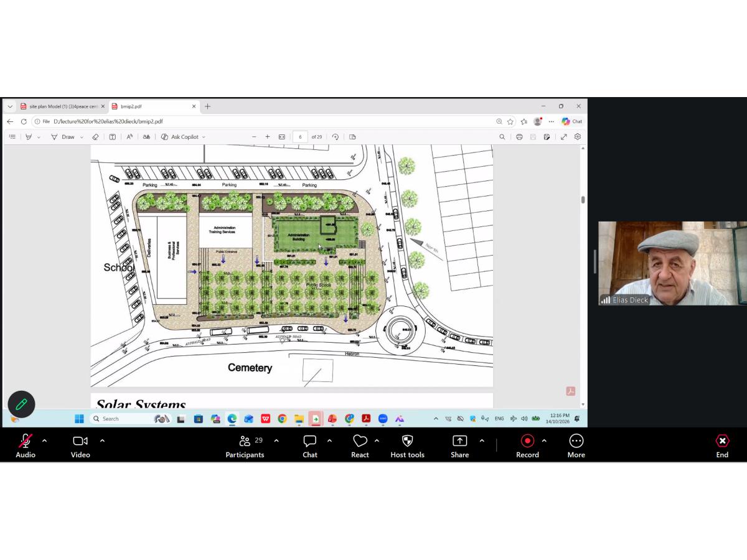Image resolution: width=747 pixels, height=560 pixels.
Task: Click the Share screen button
Action: pos(460,446)
